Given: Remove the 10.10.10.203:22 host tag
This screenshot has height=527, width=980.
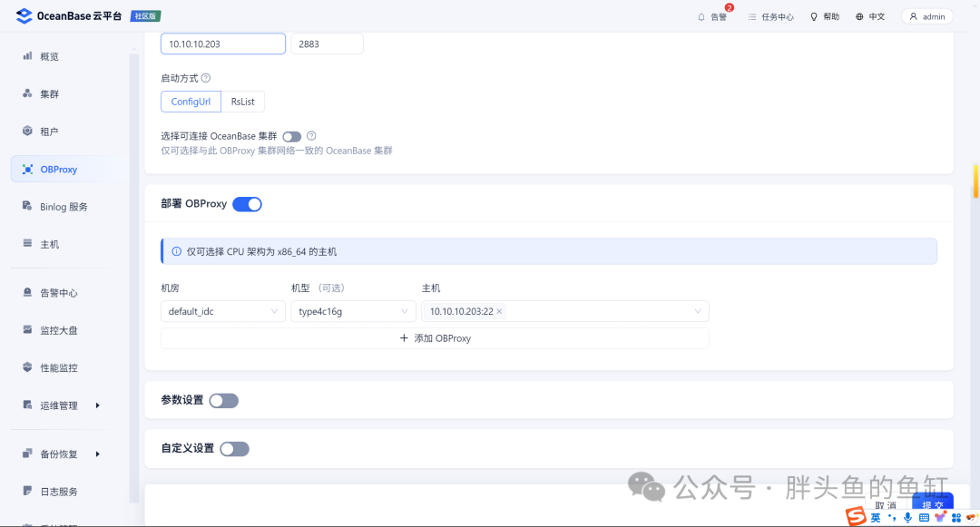Looking at the screenshot, I should (499, 312).
